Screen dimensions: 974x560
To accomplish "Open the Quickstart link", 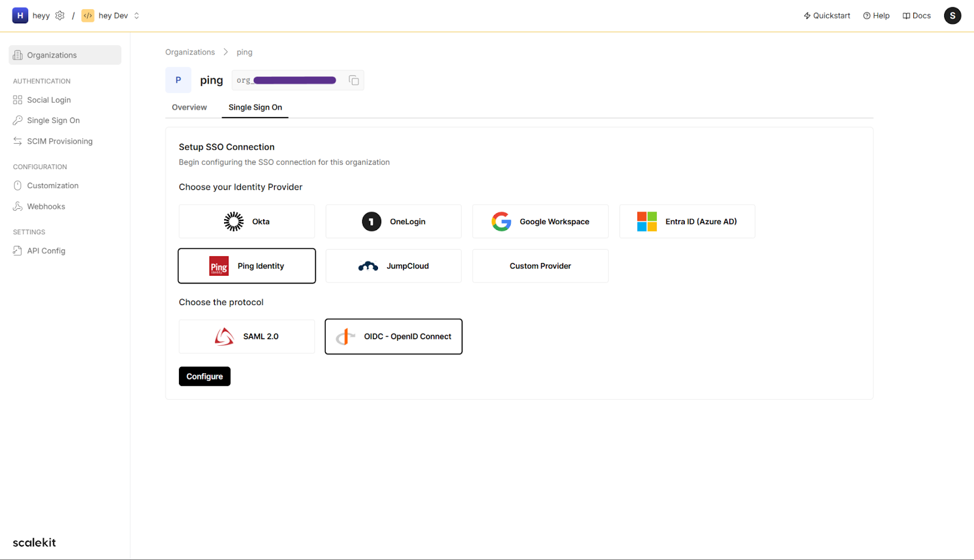I will (x=827, y=16).
